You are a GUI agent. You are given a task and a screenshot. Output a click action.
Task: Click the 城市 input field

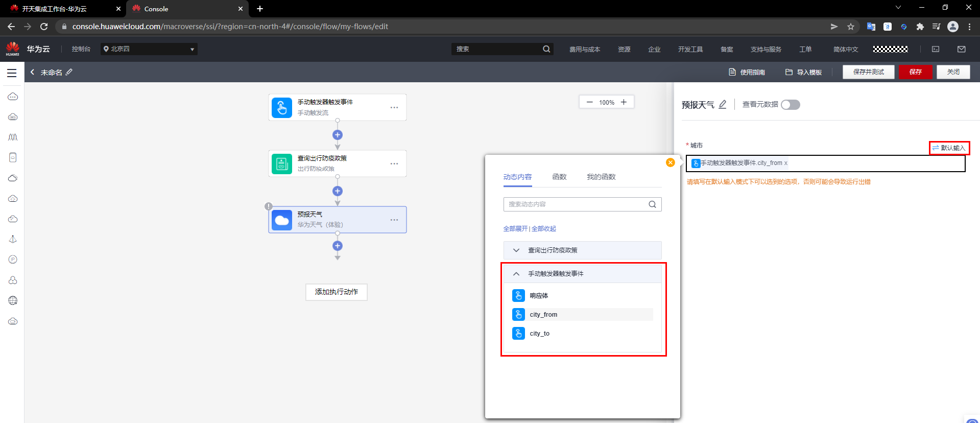click(825, 163)
